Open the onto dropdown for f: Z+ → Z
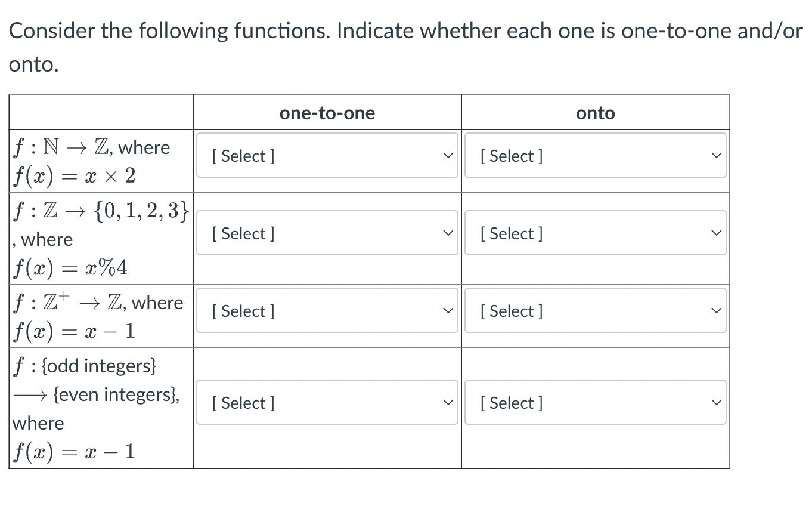 click(594, 310)
